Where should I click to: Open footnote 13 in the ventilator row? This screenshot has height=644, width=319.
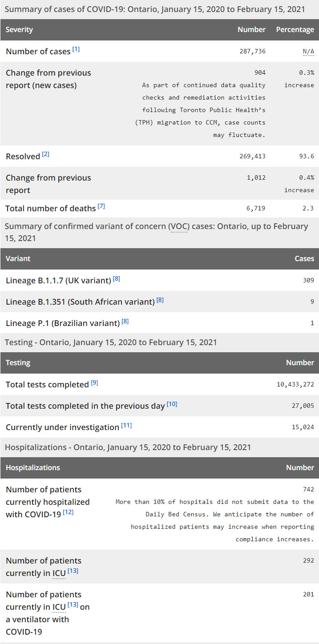[x=73, y=605]
